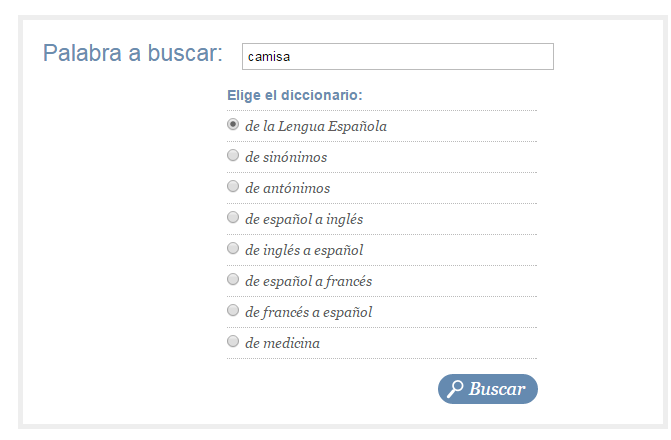Click the "de la Lengua Española" label text
This screenshot has height=440, width=671.
[x=316, y=127]
